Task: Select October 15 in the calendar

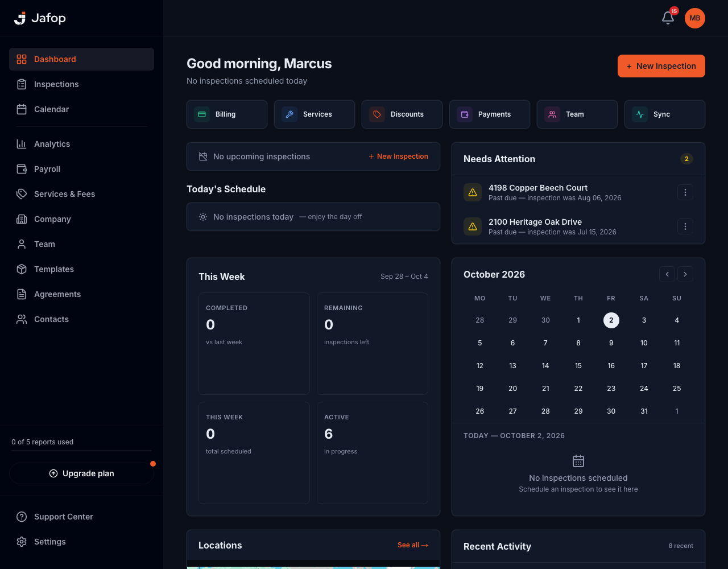Action: 578,366
